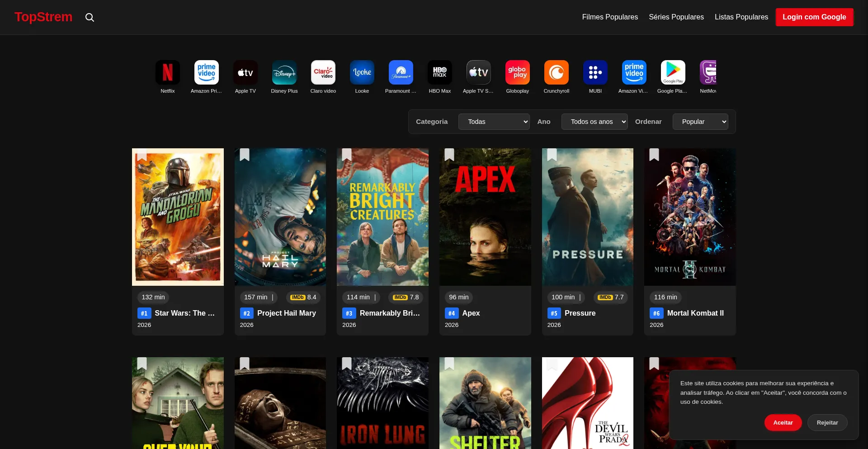Open The Devil Wears Prada poster
The image size is (868, 449).
[x=588, y=403]
